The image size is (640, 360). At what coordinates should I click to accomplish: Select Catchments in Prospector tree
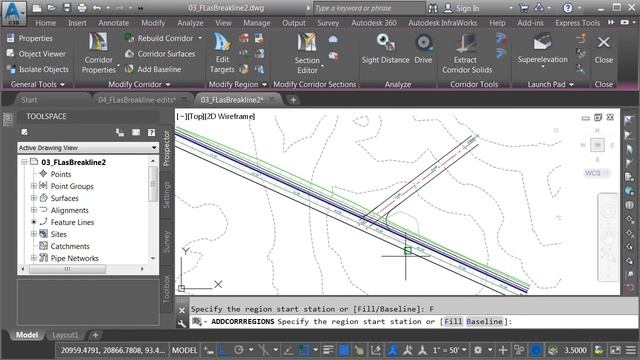click(70, 246)
